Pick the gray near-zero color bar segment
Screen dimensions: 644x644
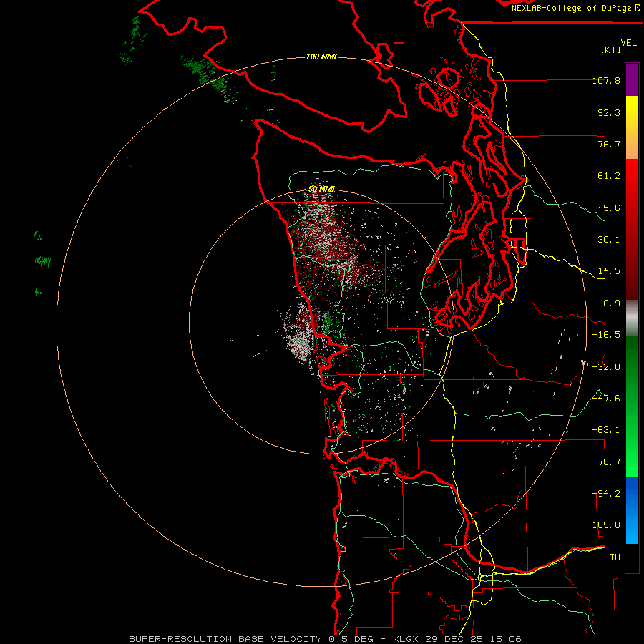(632, 318)
